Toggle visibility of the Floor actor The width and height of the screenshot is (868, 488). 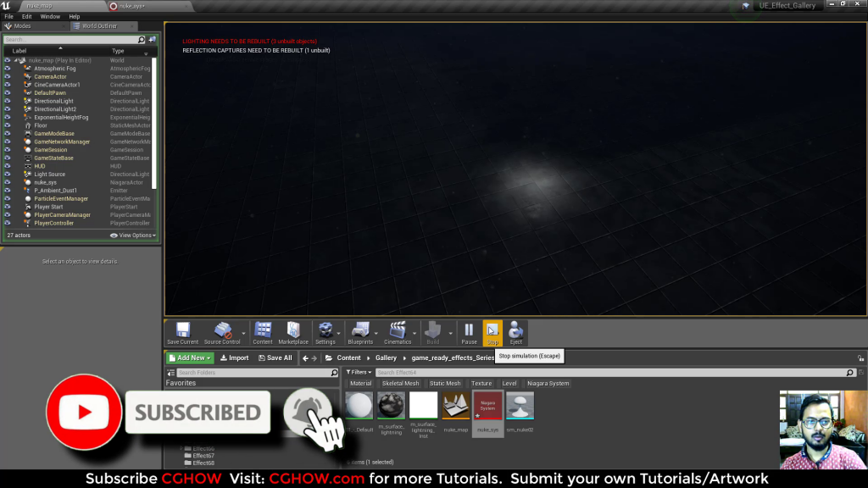7,125
